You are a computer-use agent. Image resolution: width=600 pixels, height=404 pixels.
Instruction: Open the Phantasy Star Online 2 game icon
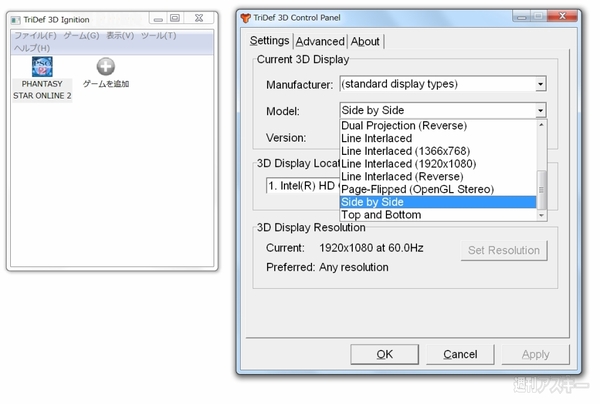click(x=42, y=67)
